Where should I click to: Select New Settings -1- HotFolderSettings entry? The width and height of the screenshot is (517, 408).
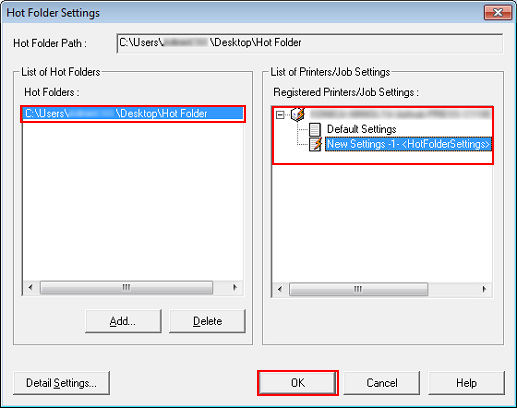point(408,144)
